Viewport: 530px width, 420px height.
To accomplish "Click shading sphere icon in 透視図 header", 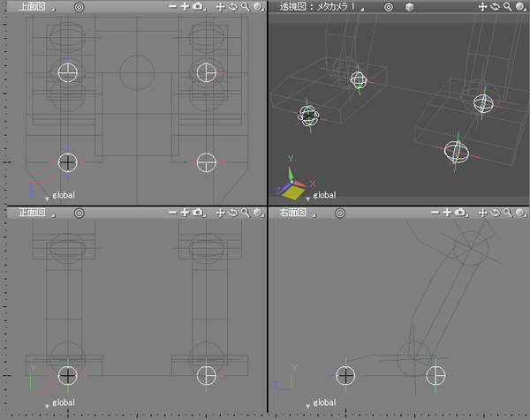I will click(521, 7).
